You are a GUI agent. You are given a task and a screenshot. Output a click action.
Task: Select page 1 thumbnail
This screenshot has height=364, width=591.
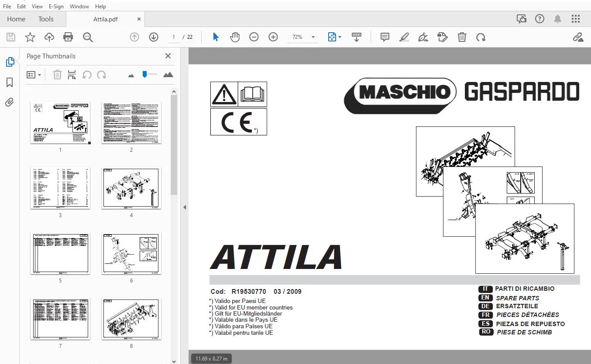pos(60,123)
